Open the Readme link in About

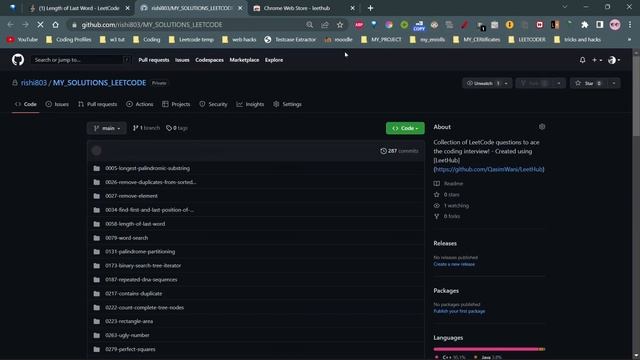448,184
